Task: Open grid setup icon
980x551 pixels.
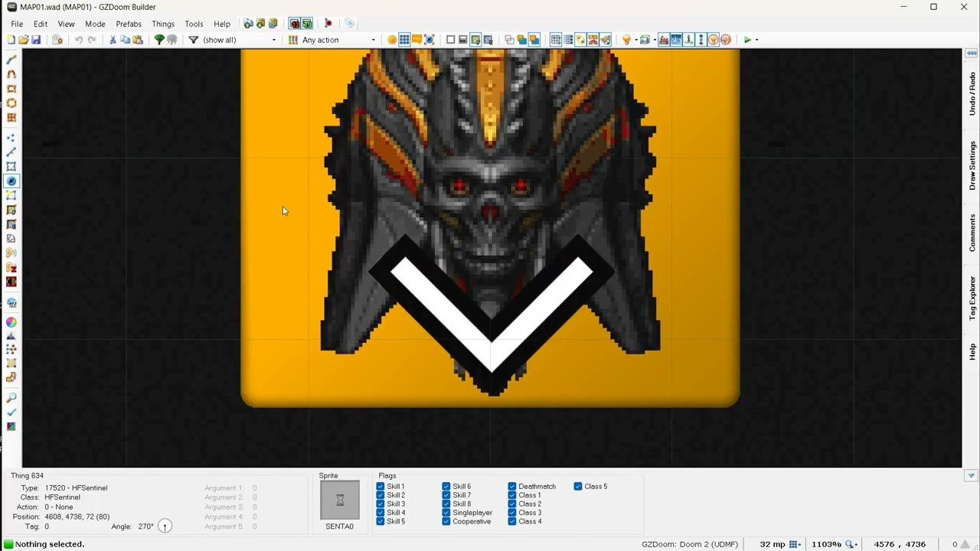Action: coord(568,40)
